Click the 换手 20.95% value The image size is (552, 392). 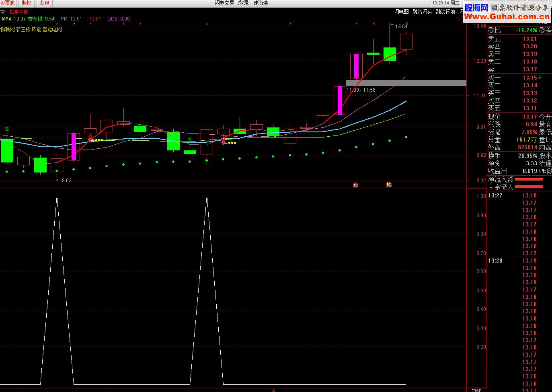[527, 155]
